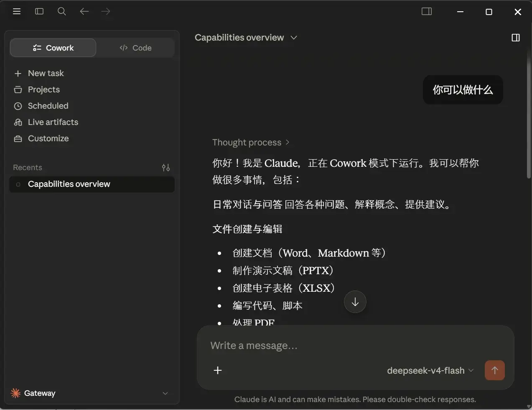Image resolution: width=532 pixels, height=410 pixels.
Task: Click the Write a message input field
Action: pyautogui.click(x=355, y=346)
